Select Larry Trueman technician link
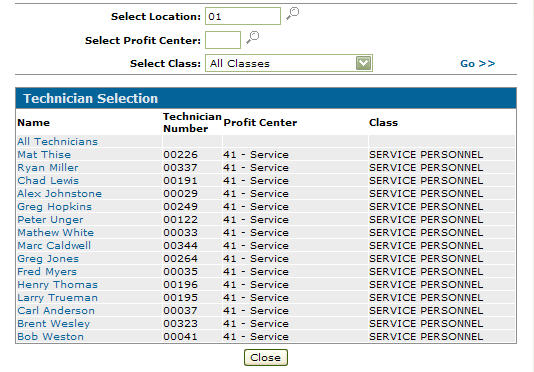534x372 pixels. coord(58,297)
